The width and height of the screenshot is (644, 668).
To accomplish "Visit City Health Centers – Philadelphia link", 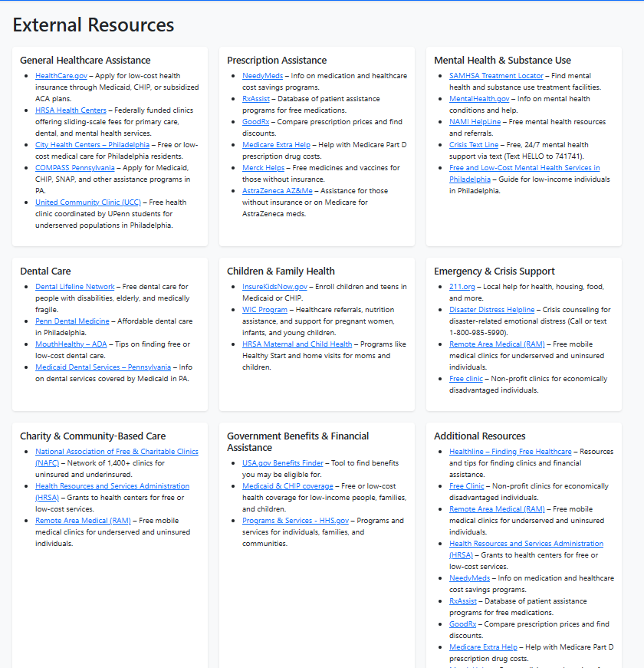I will point(93,145).
